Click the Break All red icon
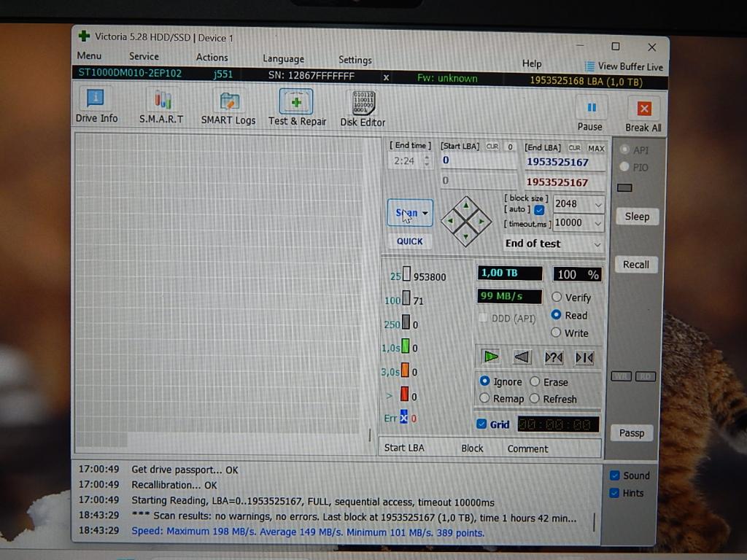Image resolution: width=747 pixels, height=560 pixels. coord(643,109)
